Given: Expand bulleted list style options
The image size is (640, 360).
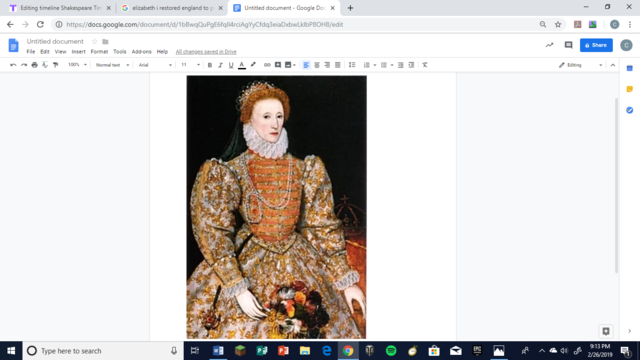Looking at the screenshot, I should tap(392, 65).
